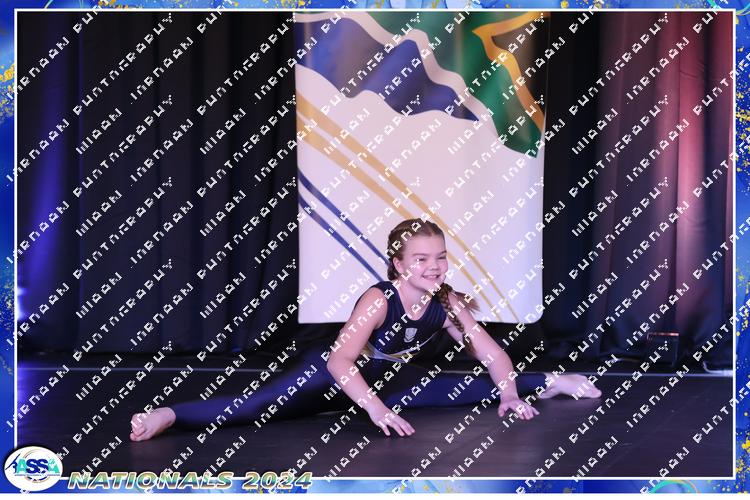Click the bare foot on the left side
The height and width of the screenshot is (500, 750).
[x=152, y=423]
